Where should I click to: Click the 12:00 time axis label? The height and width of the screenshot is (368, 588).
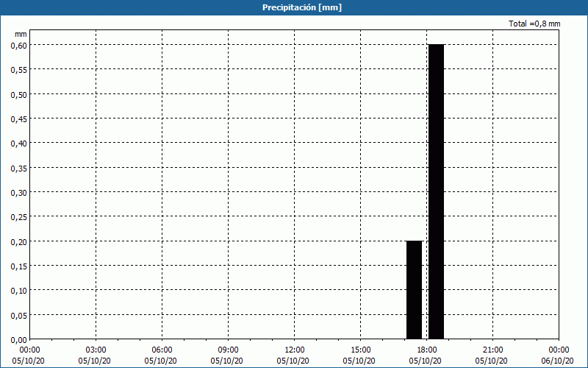295,350
